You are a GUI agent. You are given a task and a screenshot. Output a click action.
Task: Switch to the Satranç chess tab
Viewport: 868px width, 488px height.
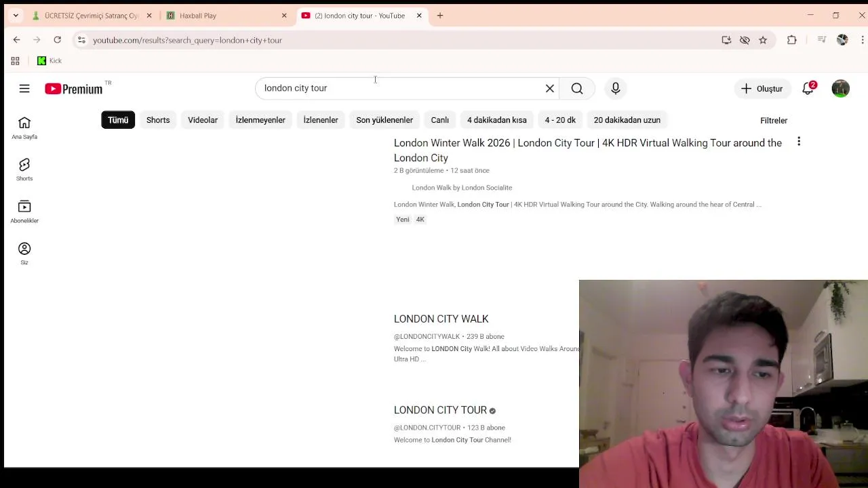pos(92,16)
